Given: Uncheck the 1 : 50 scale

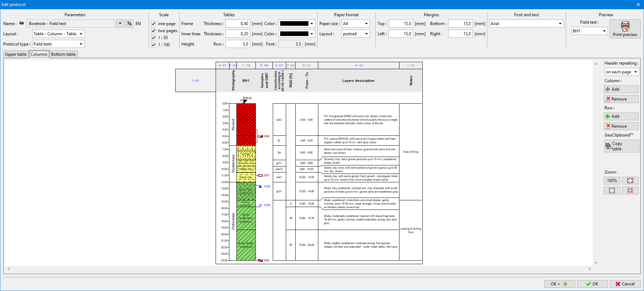Looking at the screenshot, I should (154, 38).
